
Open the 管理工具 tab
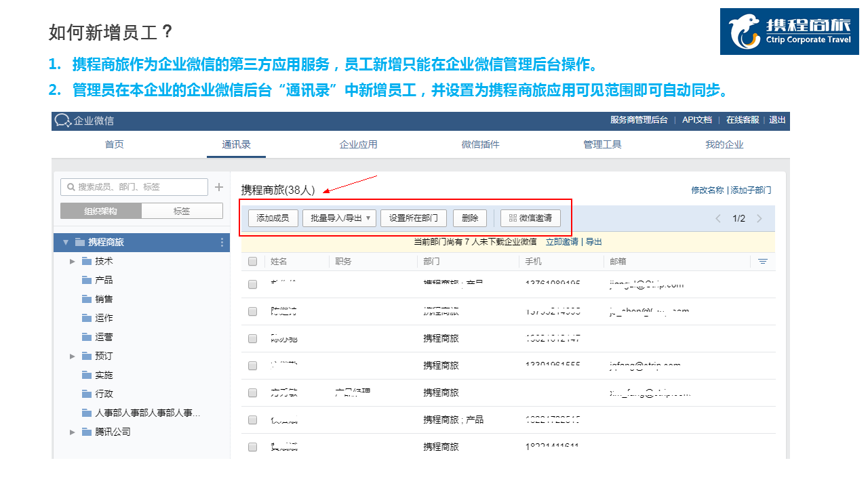click(x=602, y=144)
